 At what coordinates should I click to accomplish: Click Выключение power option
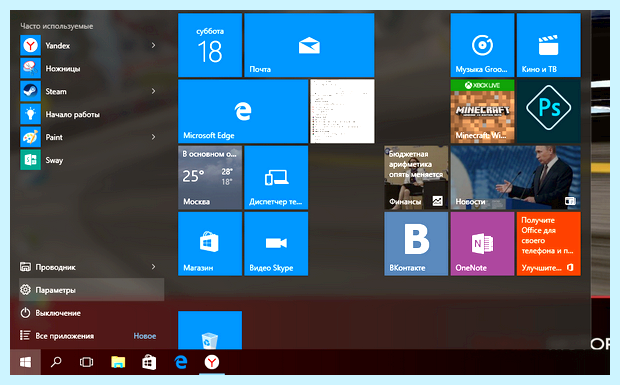[x=91, y=313]
